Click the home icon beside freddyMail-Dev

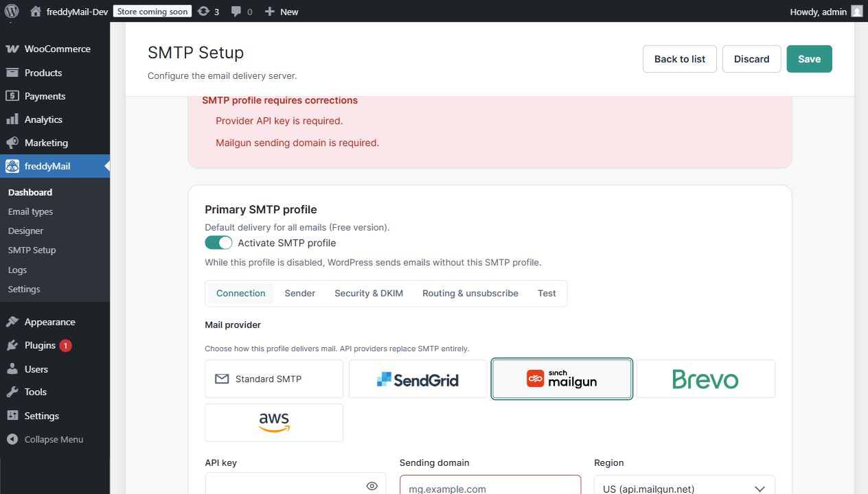(36, 11)
